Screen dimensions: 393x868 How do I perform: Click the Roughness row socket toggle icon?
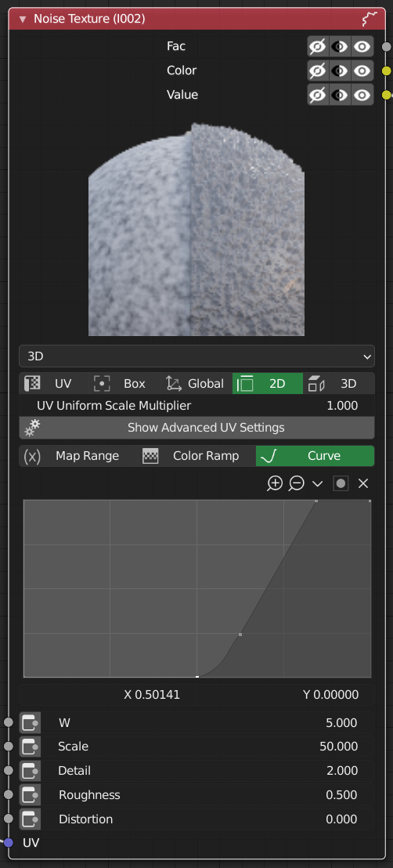coord(30,795)
